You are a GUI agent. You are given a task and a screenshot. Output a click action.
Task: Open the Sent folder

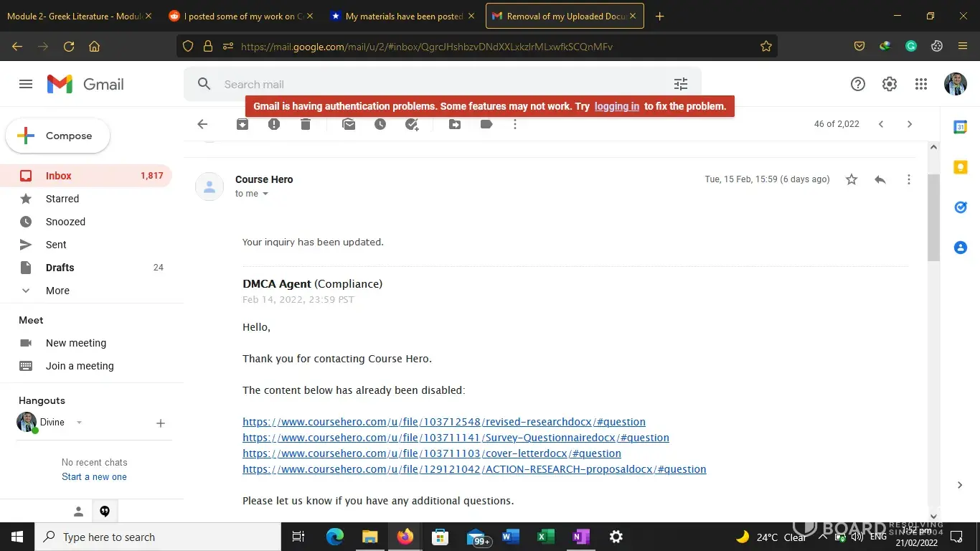56,245
